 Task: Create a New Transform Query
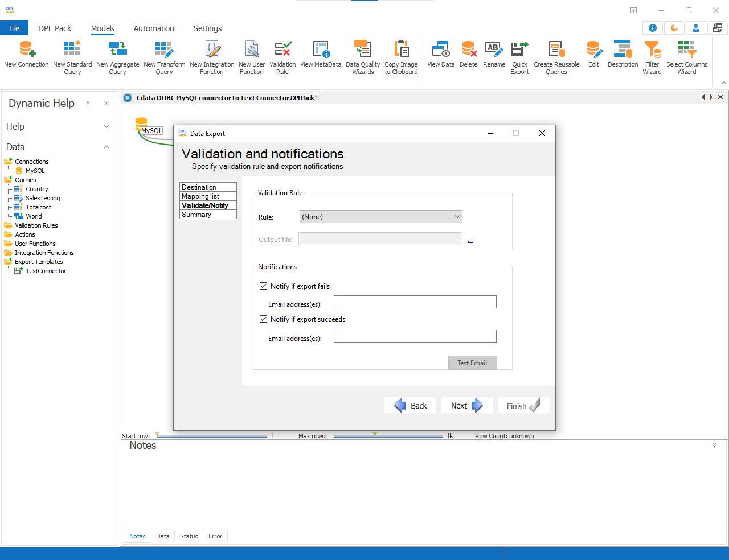[164, 57]
